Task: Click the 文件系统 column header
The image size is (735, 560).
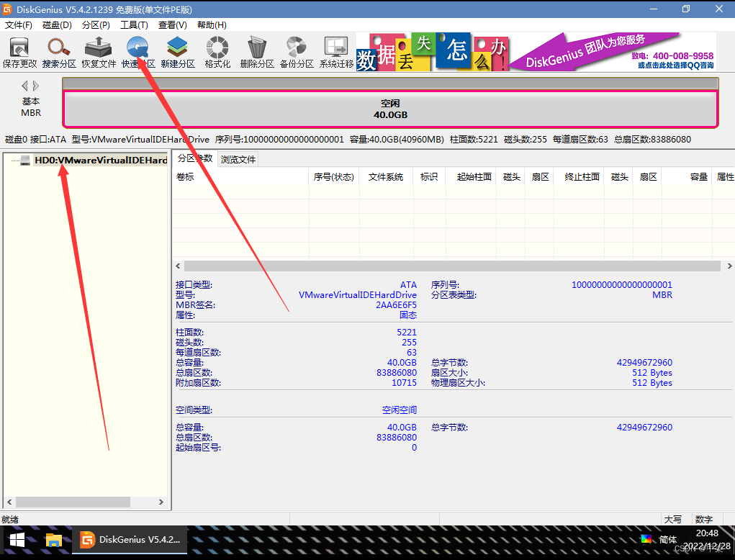Action: click(386, 176)
